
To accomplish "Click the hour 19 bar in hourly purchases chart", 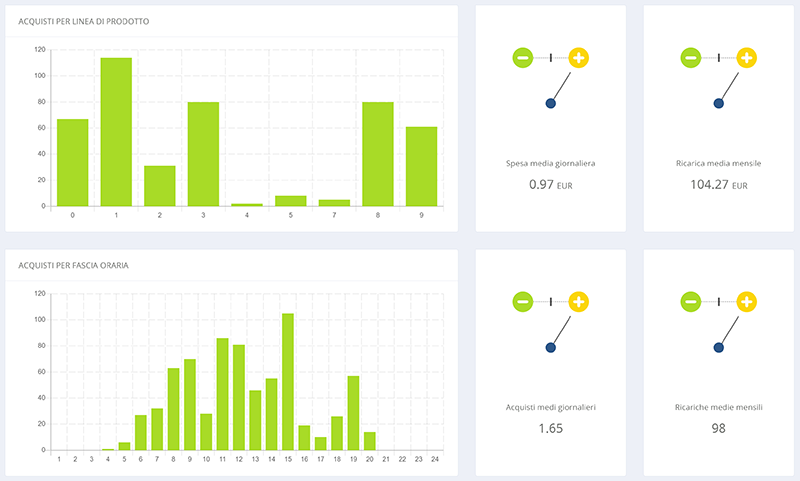I will 353,413.
